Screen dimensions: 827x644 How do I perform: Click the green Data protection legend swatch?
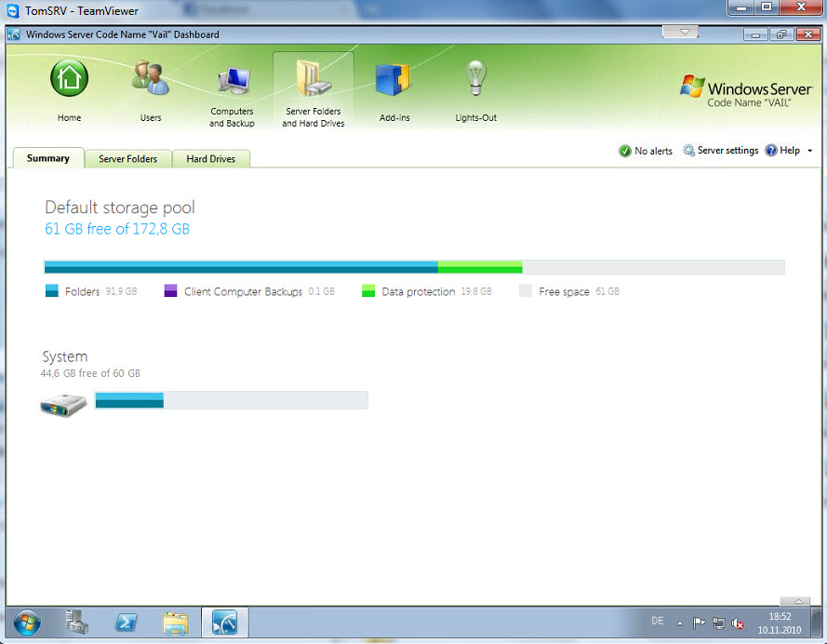pyautogui.click(x=368, y=291)
